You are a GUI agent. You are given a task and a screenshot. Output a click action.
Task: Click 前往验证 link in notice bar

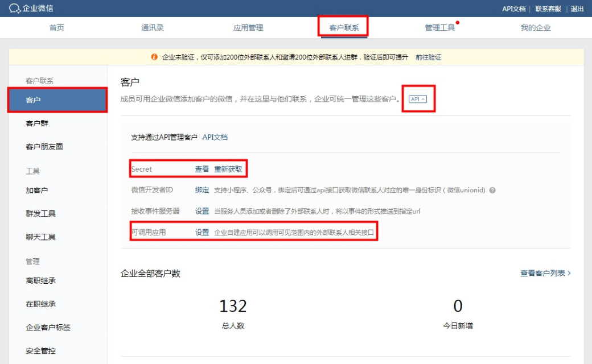point(428,57)
